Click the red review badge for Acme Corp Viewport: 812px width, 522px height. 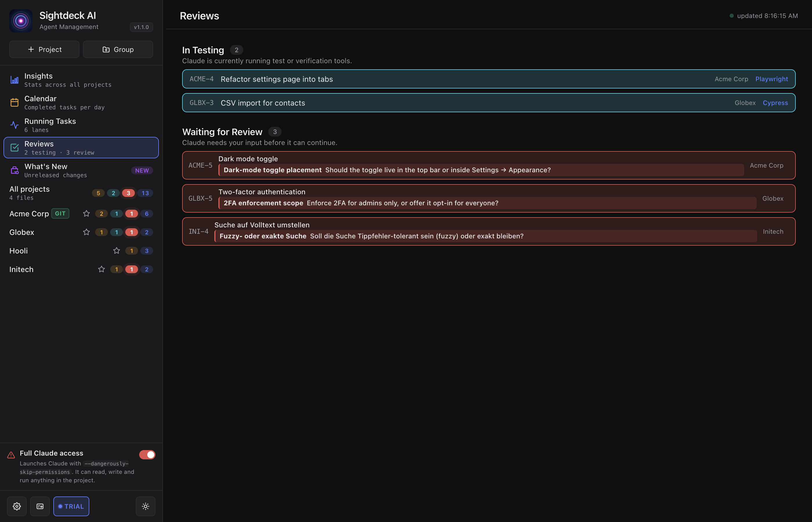pyautogui.click(x=131, y=213)
